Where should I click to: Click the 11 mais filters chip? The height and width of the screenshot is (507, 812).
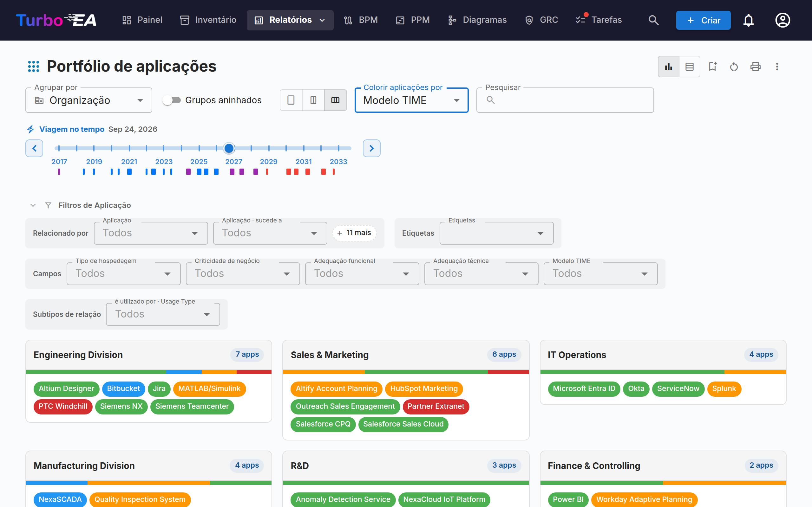pyautogui.click(x=354, y=233)
